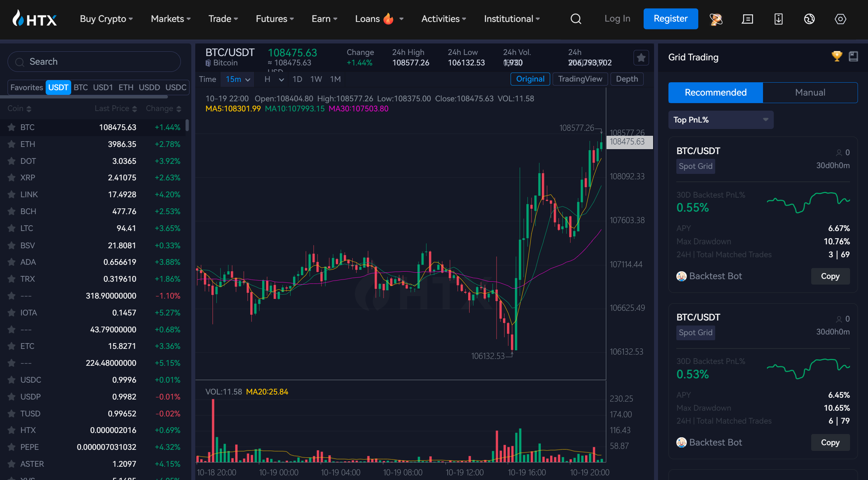Viewport: 868px width, 480px height.
Task: Select the TradingView chart tab
Action: 580,79
